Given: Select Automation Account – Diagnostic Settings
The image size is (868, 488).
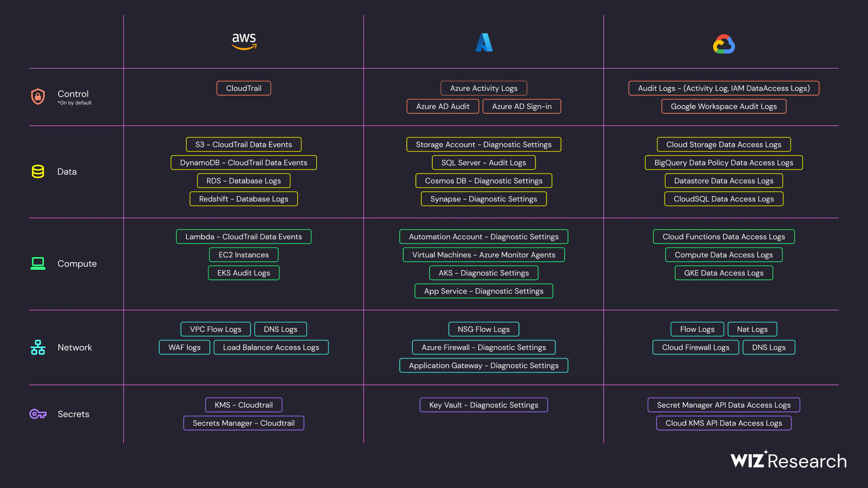Looking at the screenshot, I should point(484,237).
